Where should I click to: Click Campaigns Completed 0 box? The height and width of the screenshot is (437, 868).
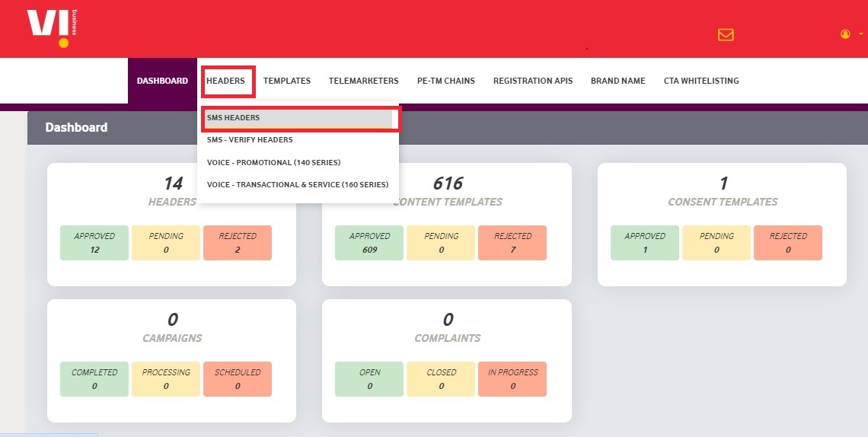tap(94, 379)
